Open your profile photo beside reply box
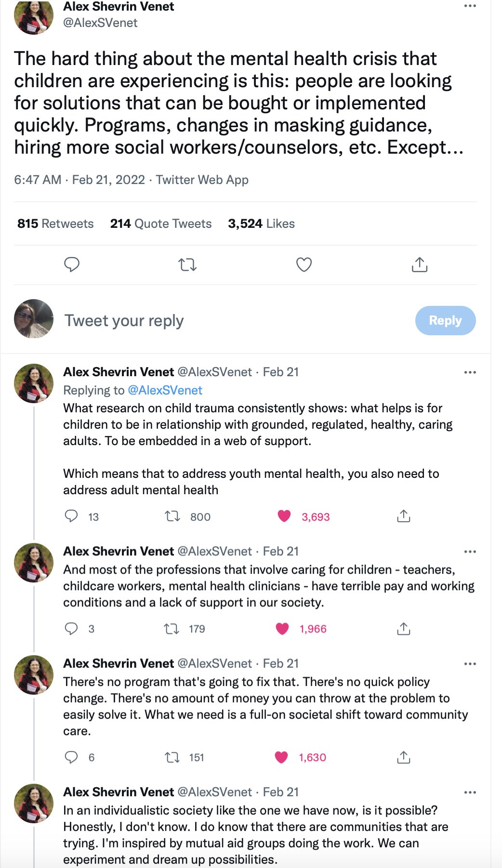 [x=34, y=318]
